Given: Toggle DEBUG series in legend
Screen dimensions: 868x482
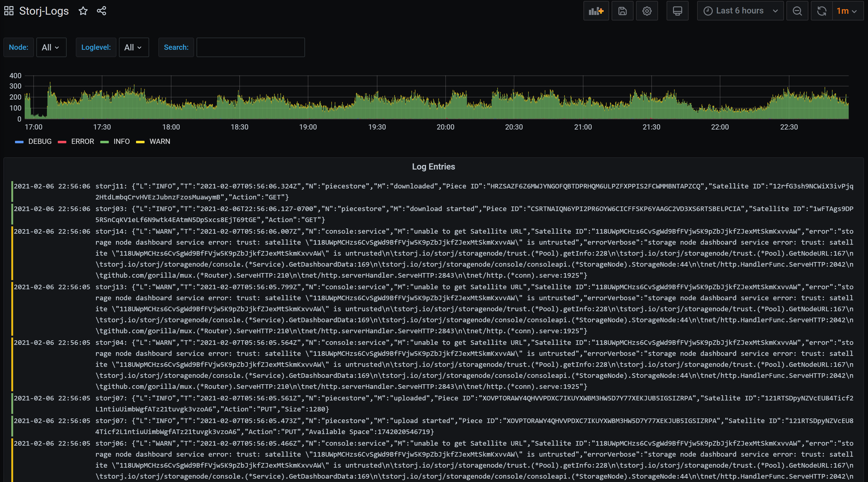Looking at the screenshot, I should pos(40,141).
